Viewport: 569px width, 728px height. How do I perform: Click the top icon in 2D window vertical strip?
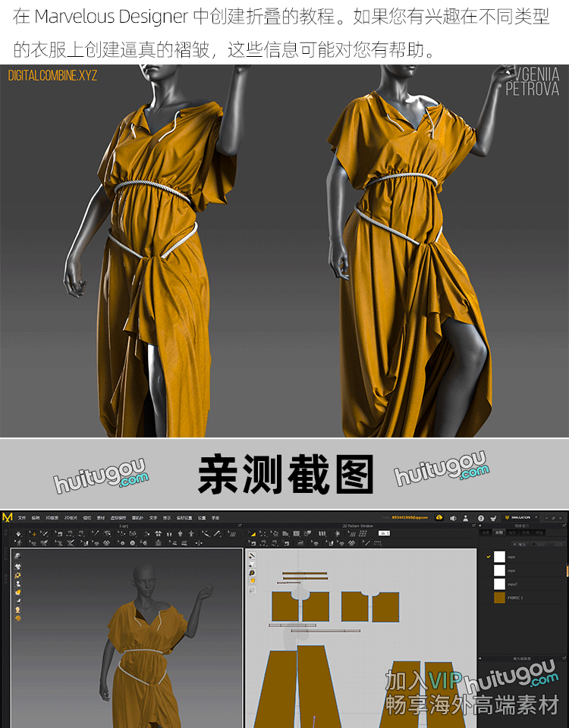(252, 555)
